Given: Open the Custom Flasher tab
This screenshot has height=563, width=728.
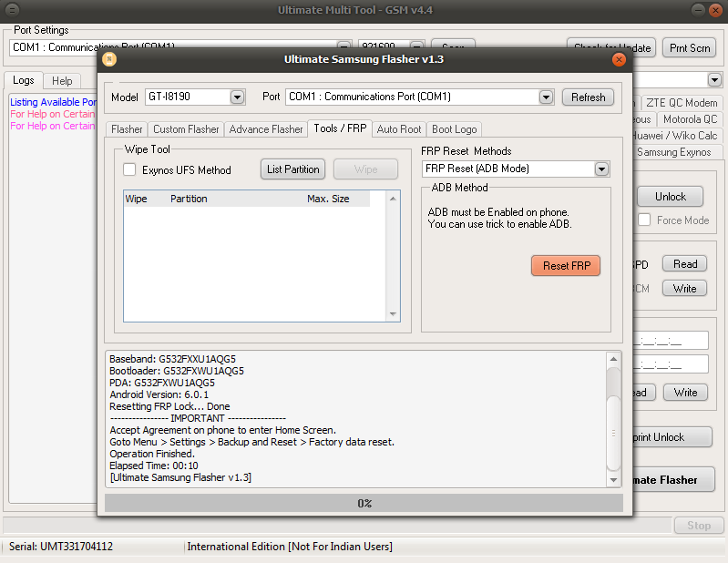Looking at the screenshot, I should (x=186, y=129).
